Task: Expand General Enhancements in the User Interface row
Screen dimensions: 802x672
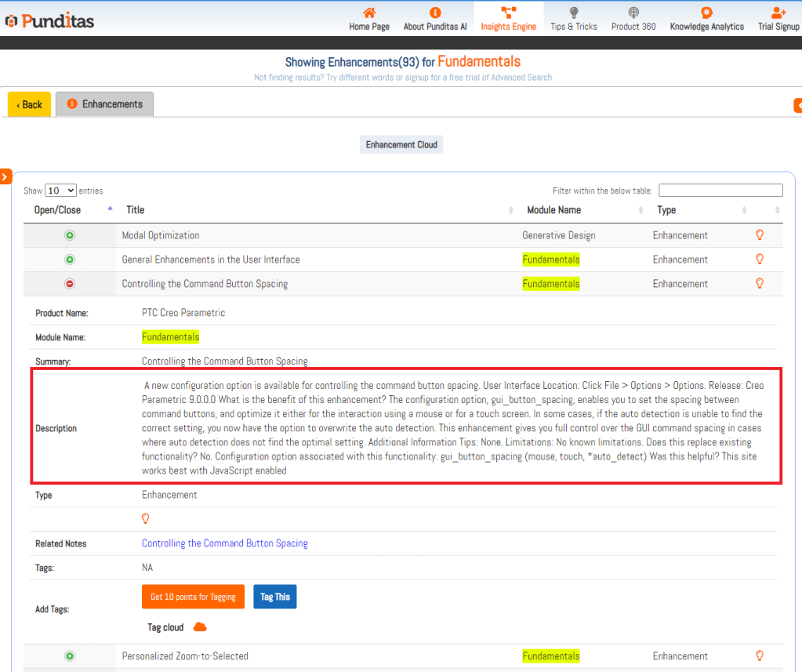Action: 69,260
